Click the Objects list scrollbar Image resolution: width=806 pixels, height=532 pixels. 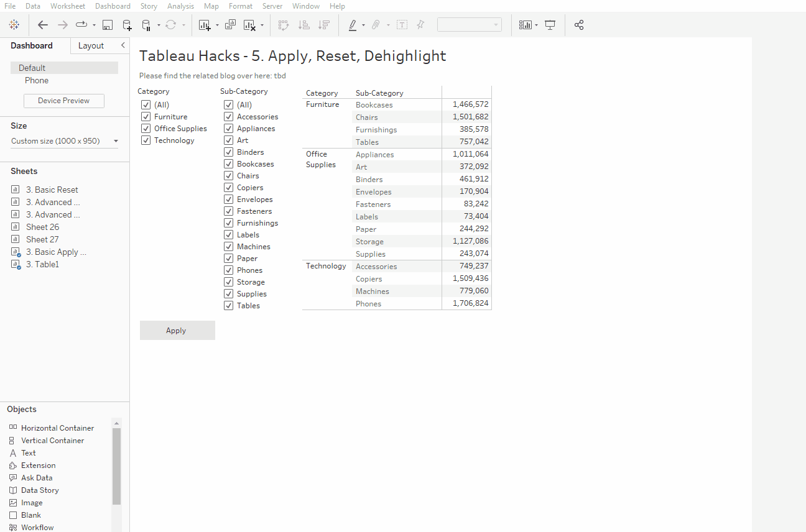pyautogui.click(x=116, y=466)
